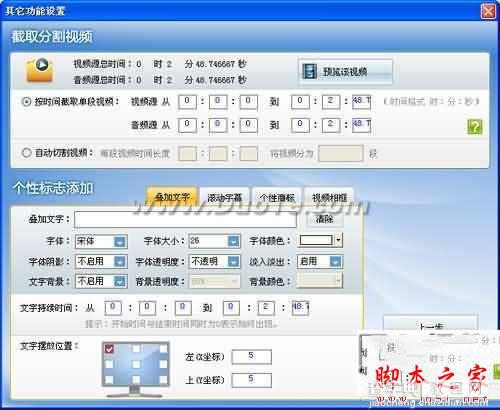Click auto-cut segment length hour field

(x=187, y=153)
